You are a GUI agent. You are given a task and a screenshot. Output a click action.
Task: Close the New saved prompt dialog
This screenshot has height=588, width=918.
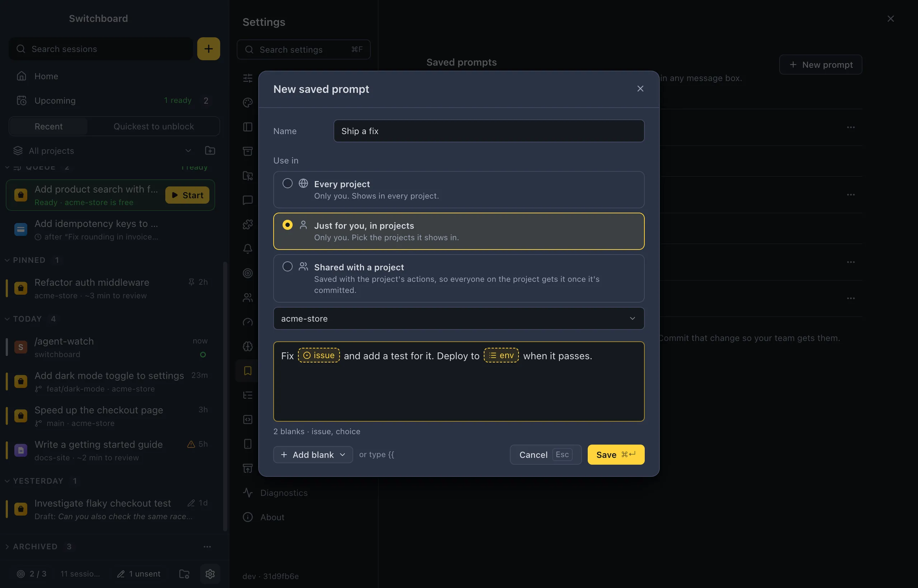[x=640, y=89]
